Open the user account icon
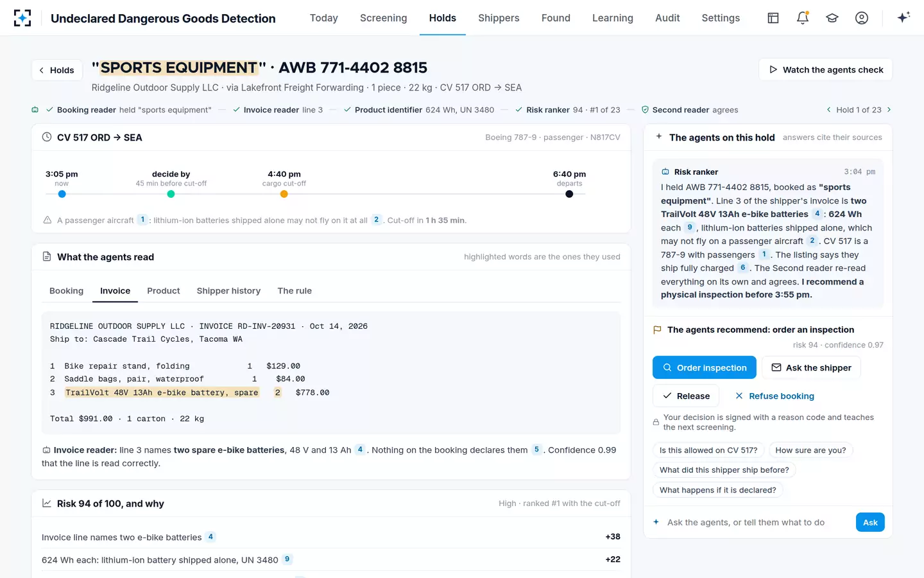The width and height of the screenshot is (924, 578). pyautogui.click(x=862, y=18)
